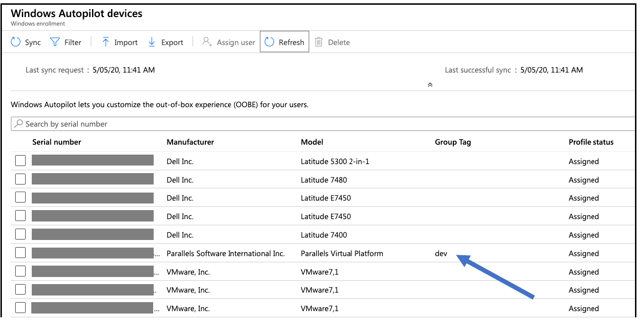Check the Parallels Virtual Platform row checkbox

point(20,253)
